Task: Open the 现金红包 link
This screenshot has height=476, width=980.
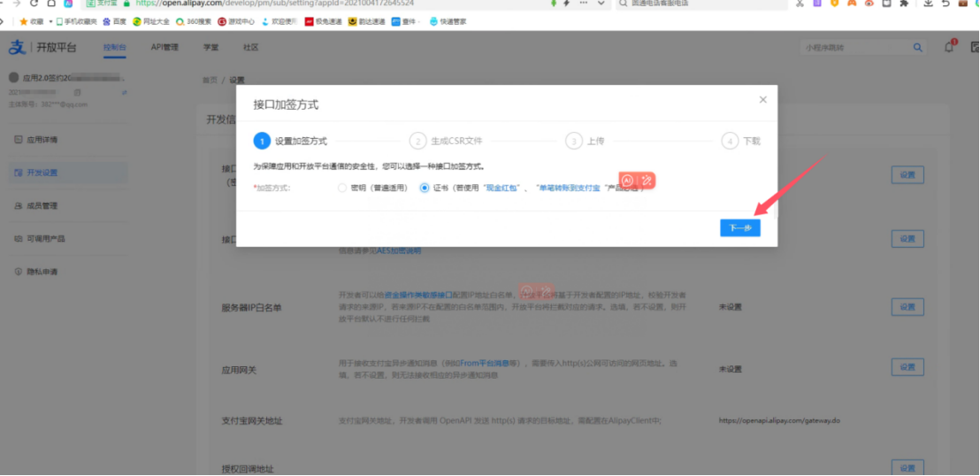Action: pyautogui.click(x=501, y=188)
